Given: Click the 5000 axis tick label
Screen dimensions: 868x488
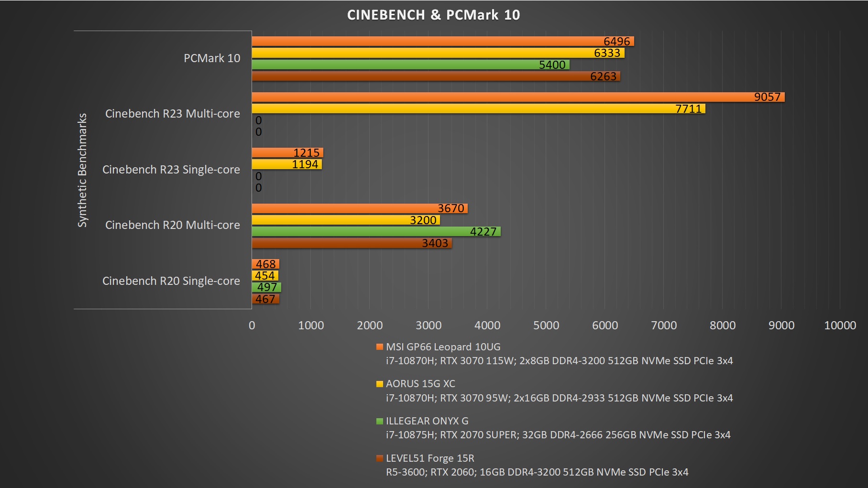Looking at the screenshot, I should click(546, 325).
